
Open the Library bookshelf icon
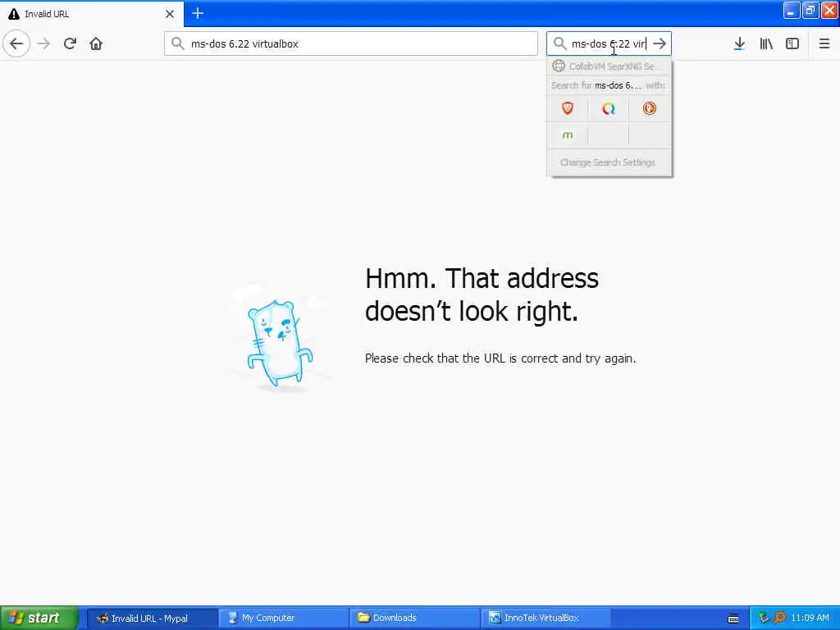tap(766, 43)
